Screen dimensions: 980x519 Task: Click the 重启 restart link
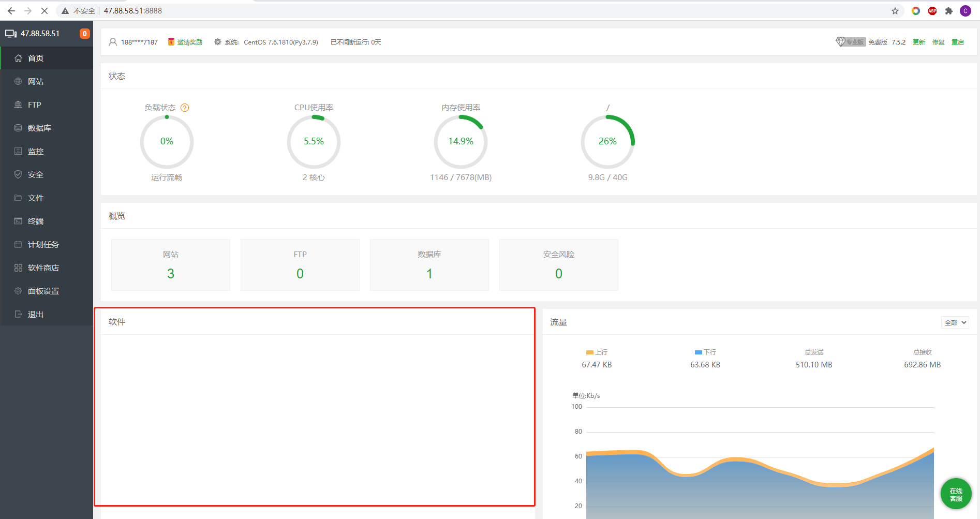coord(958,42)
